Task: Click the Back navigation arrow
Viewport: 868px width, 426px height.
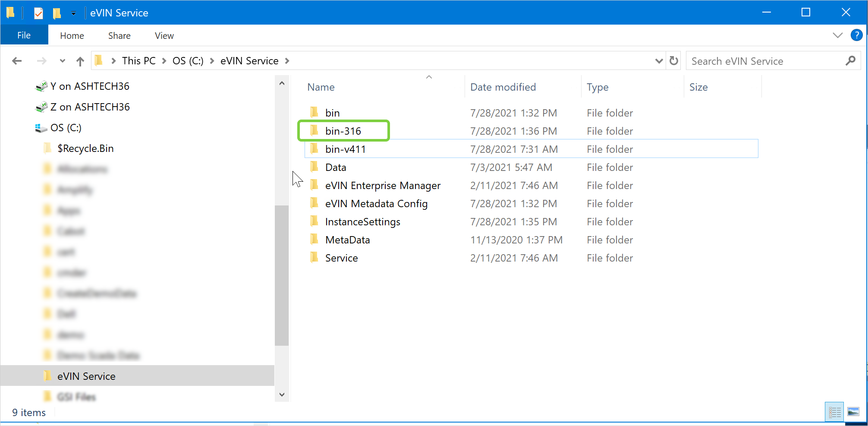Action: pyautogui.click(x=17, y=61)
